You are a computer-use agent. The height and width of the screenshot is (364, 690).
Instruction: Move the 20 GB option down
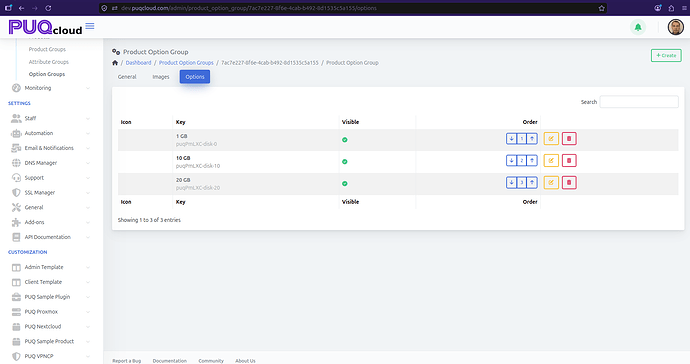click(511, 182)
